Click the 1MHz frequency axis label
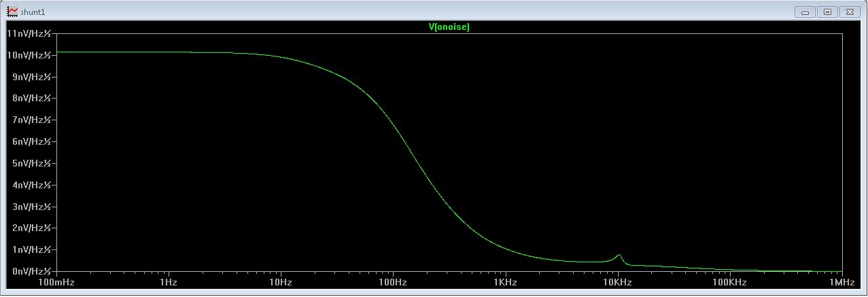868x297 pixels. pyautogui.click(x=841, y=282)
